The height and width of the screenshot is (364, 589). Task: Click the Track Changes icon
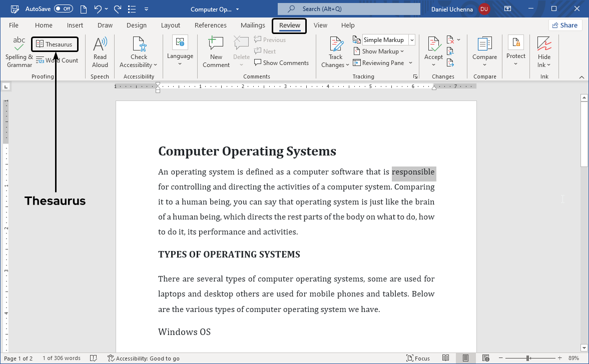(336, 45)
